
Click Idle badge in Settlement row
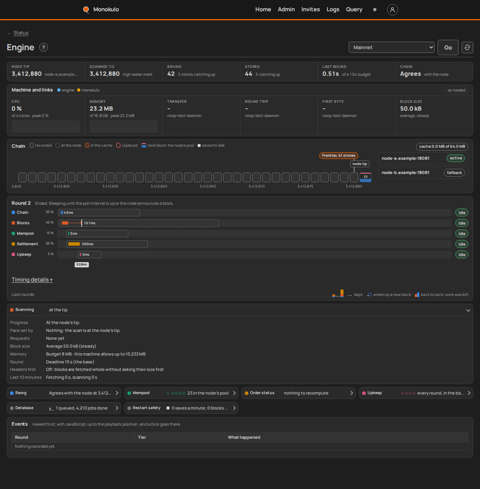tap(462, 244)
